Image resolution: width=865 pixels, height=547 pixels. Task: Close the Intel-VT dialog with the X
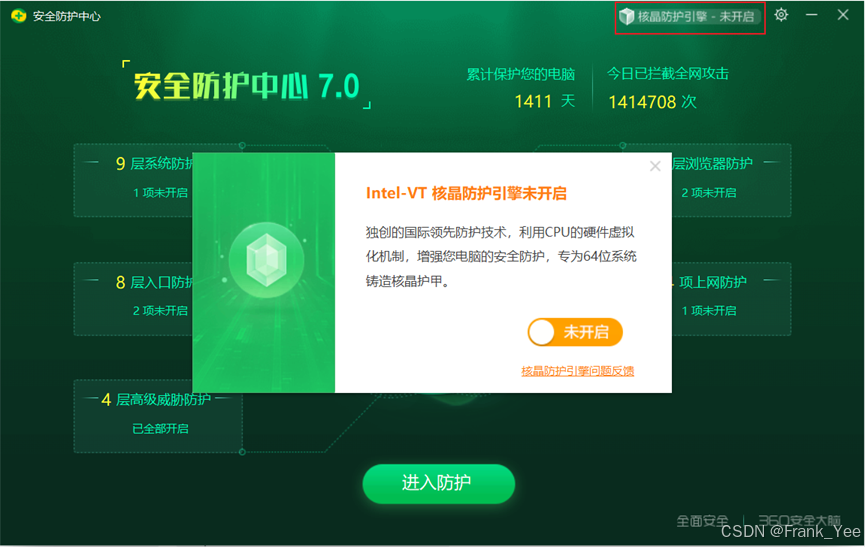(x=655, y=166)
